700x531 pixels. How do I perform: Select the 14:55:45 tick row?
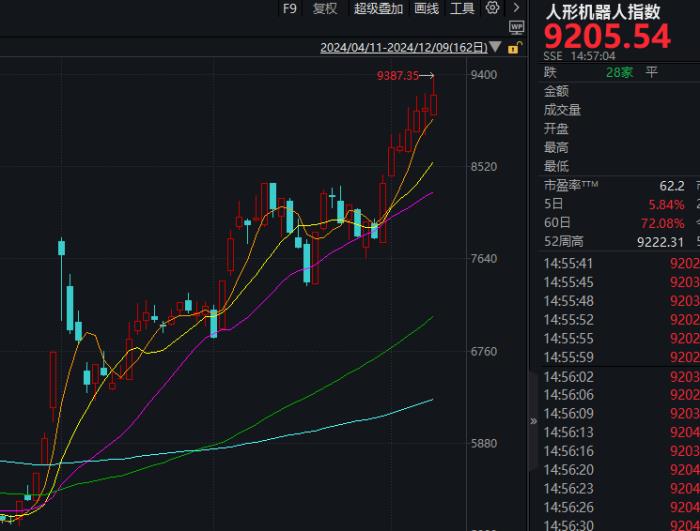click(620, 282)
